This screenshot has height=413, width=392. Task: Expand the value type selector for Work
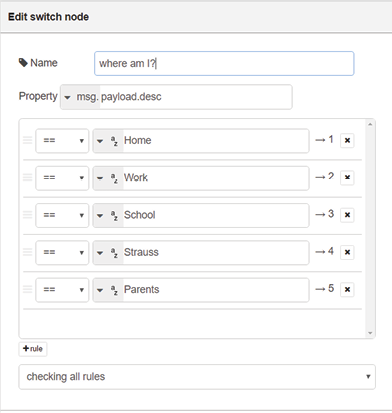(99, 178)
